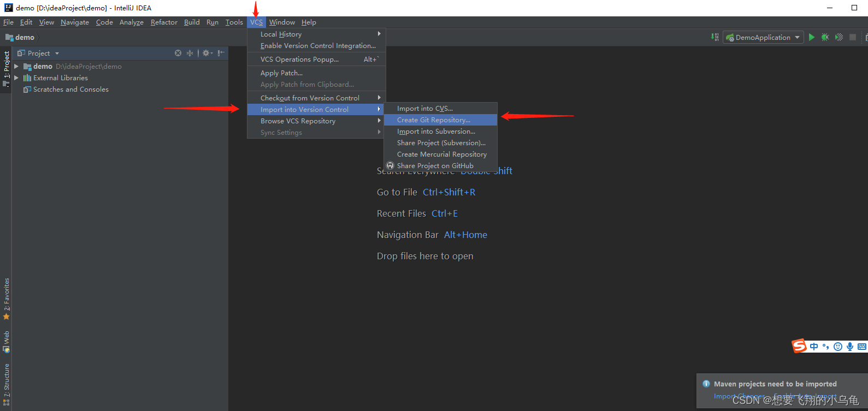Image resolution: width=868 pixels, height=411 pixels.
Task: Open the Analyze menu
Action: [132, 22]
